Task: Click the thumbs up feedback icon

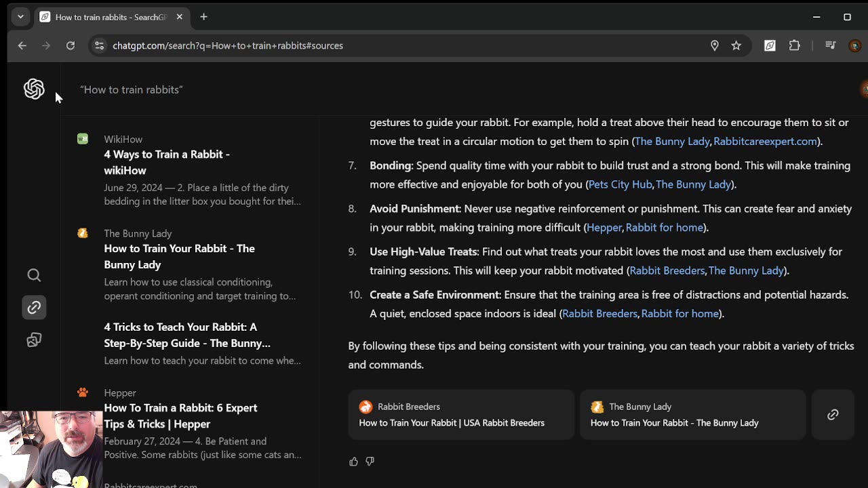Action: [353, 462]
